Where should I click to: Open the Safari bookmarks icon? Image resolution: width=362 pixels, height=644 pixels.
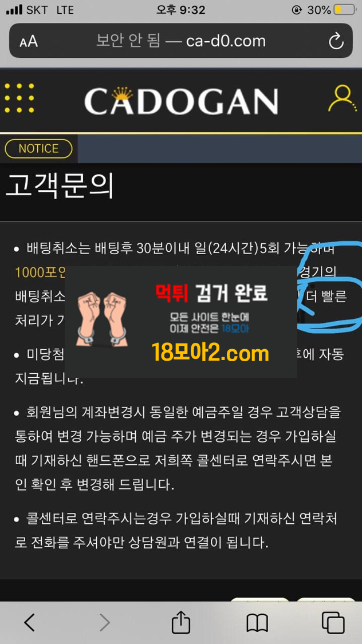click(x=257, y=623)
